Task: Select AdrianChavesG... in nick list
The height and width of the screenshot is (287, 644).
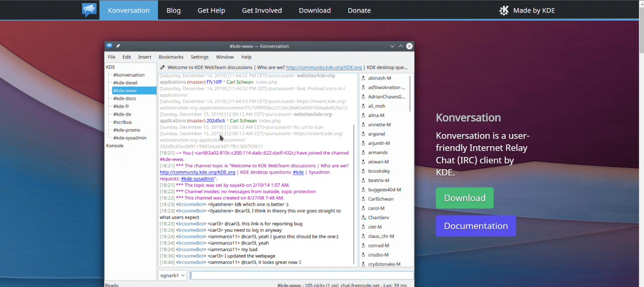Action: pyautogui.click(x=387, y=97)
